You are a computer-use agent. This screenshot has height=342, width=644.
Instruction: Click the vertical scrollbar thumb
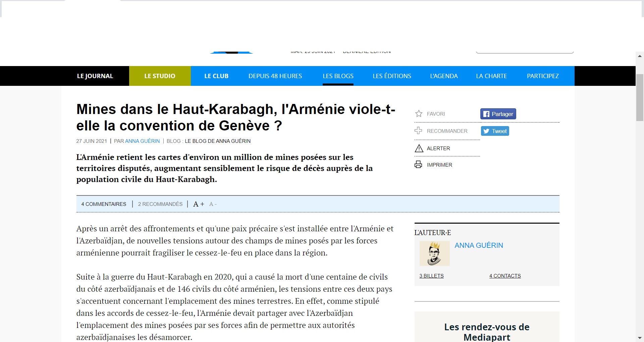click(x=640, y=98)
